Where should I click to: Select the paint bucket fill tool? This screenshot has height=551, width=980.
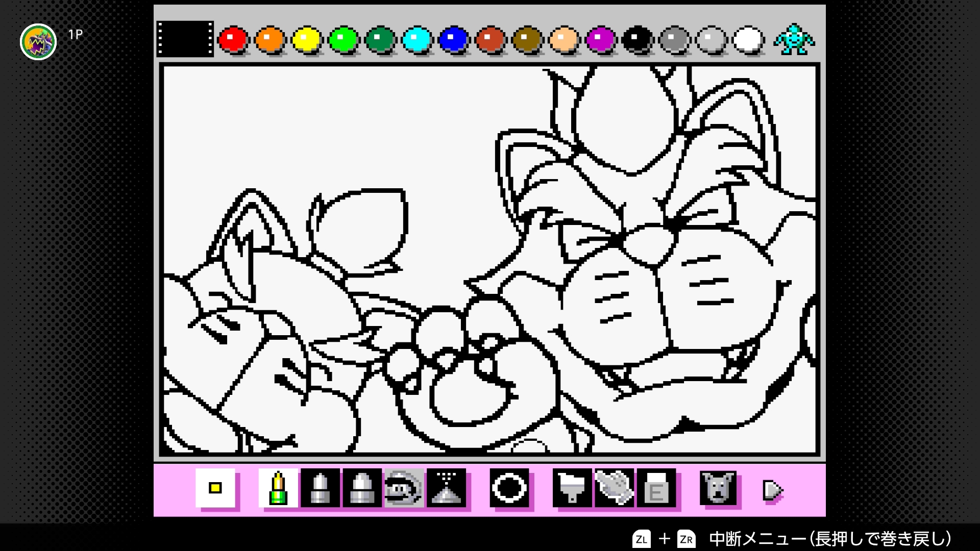tap(572, 488)
